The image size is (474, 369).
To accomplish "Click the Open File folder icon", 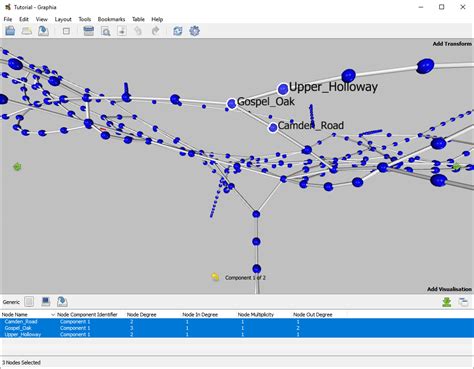I will 10,31.
